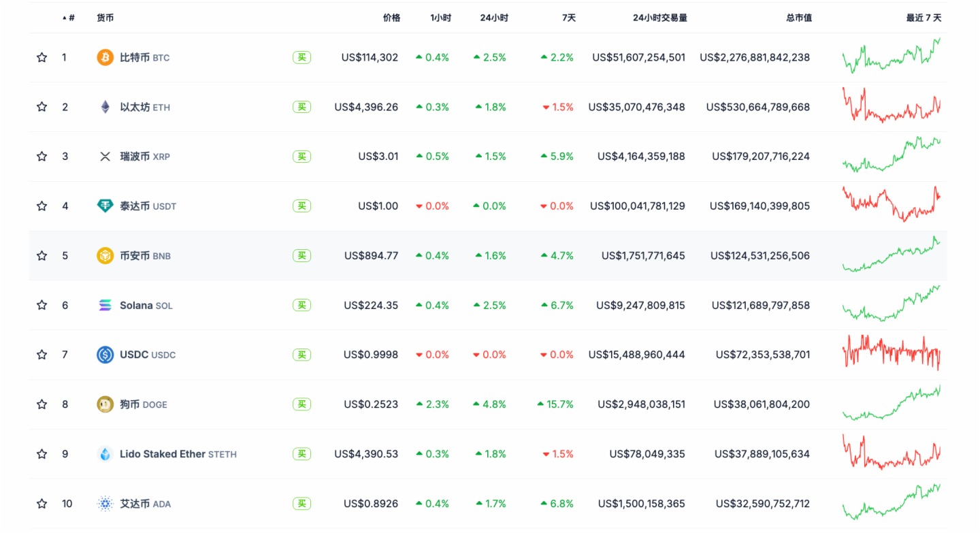This screenshot has height=533, width=980.
Task: Click the Tether USDT logo icon
Action: pos(105,206)
